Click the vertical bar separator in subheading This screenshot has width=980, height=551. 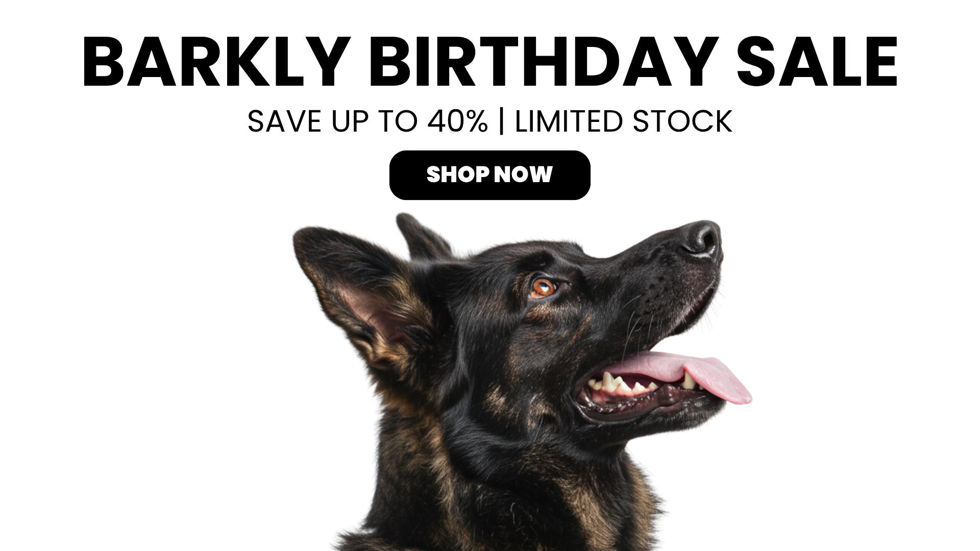click(x=501, y=121)
